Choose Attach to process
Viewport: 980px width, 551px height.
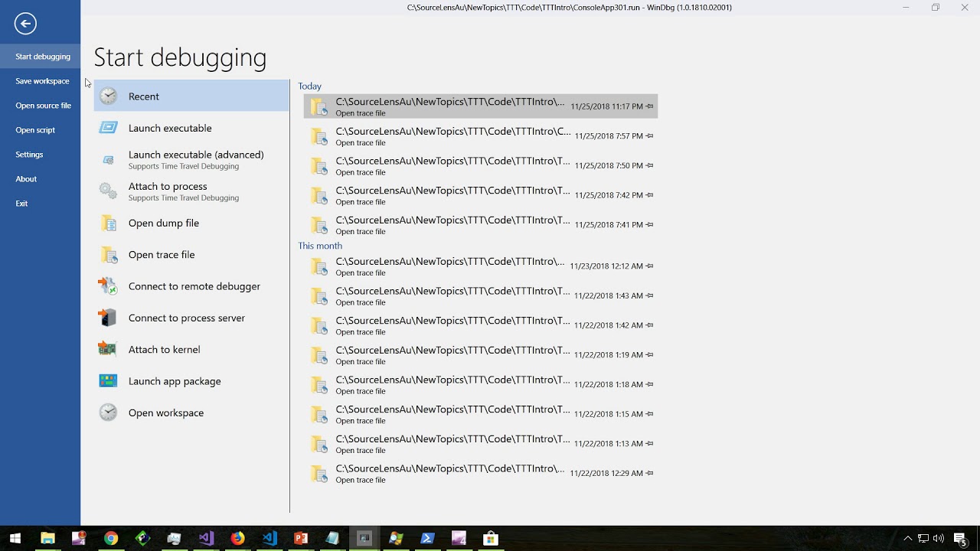point(191,191)
